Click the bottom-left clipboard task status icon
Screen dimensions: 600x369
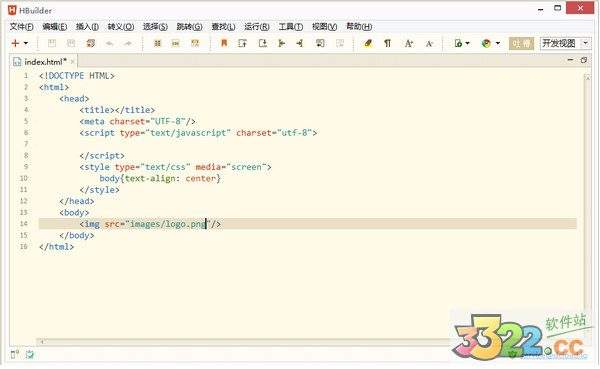(x=30, y=354)
